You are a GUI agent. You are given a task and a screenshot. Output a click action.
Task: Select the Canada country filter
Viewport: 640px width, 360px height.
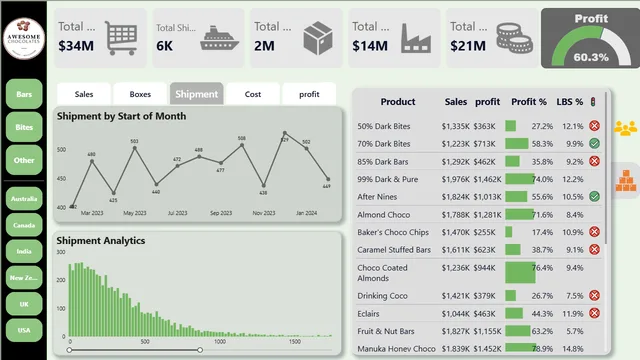coord(24,225)
